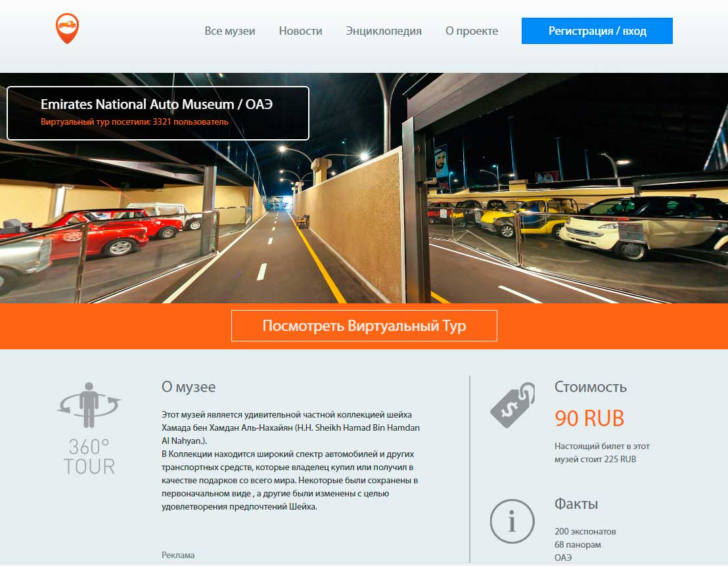Viewport: 728px width, 566px height.
Task: Click the 68 панорам fact
Action: (578, 544)
